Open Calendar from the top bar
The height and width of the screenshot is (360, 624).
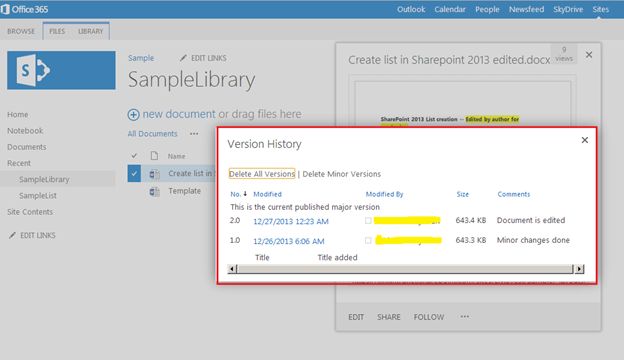click(x=450, y=9)
